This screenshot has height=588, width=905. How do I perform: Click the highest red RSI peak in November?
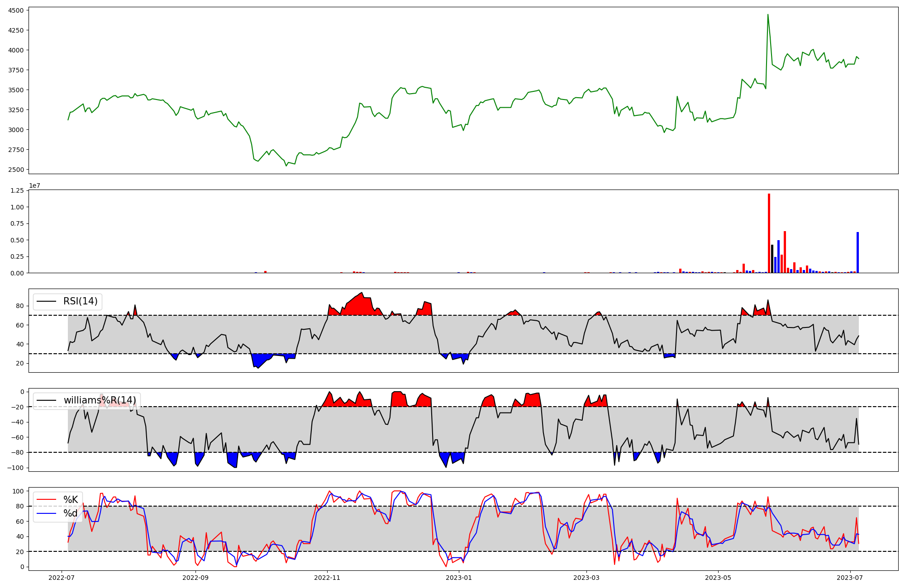[x=362, y=293]
